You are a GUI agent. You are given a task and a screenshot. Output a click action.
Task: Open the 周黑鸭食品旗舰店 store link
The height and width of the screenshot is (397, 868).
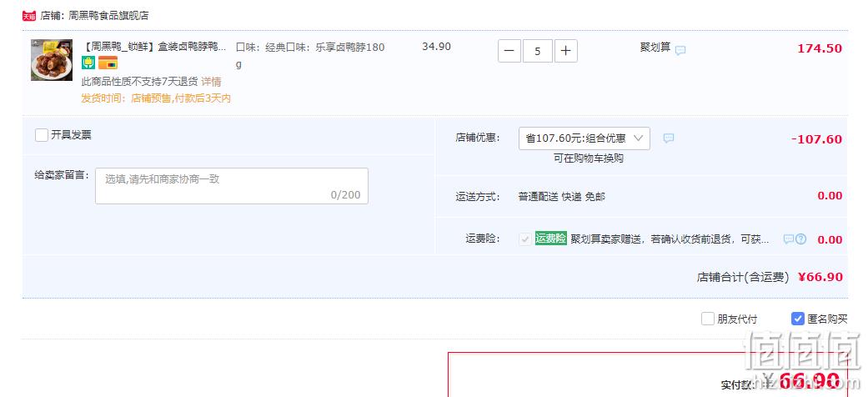(x=108, y=16)
